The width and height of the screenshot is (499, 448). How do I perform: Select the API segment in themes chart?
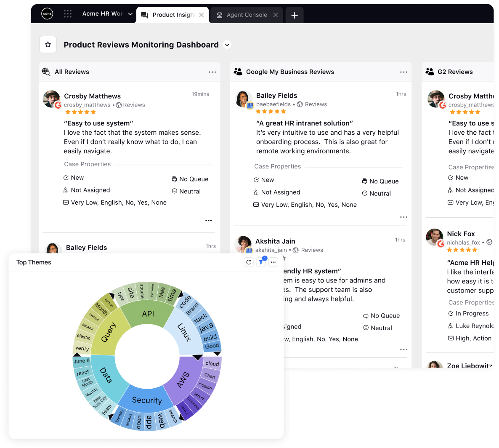click(148, 314)
